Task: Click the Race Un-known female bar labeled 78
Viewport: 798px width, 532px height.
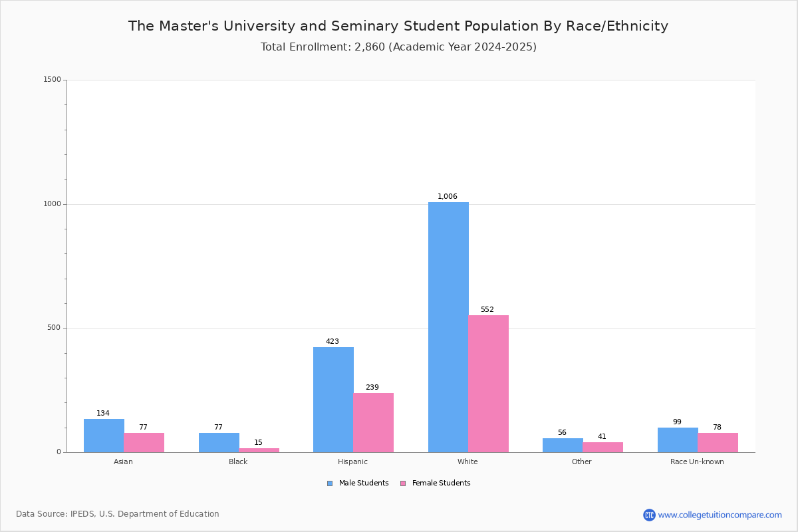Action: point(718,443)
